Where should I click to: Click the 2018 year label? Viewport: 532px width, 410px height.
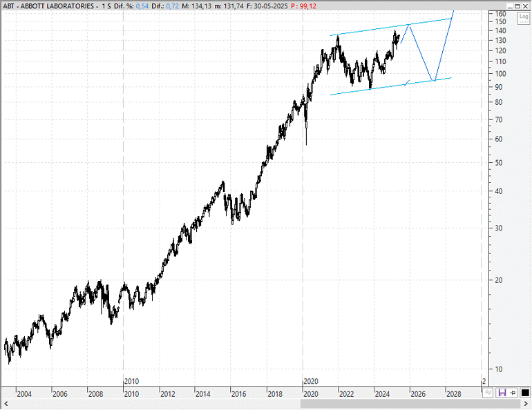click(275, 394)
